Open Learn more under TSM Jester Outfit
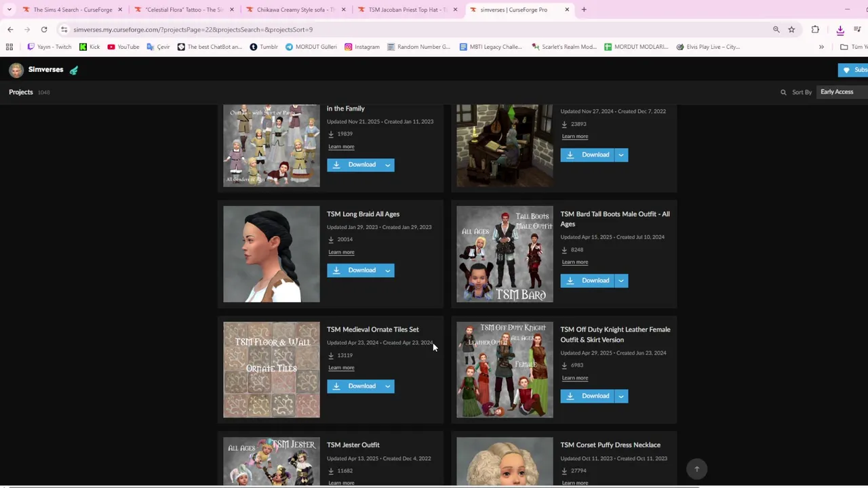 pos(341,483)
